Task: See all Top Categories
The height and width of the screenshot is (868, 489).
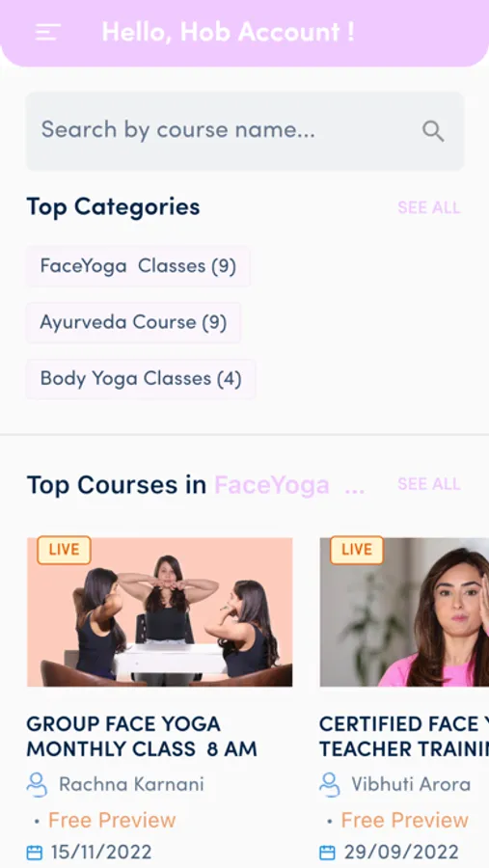Action: (428, 207)
